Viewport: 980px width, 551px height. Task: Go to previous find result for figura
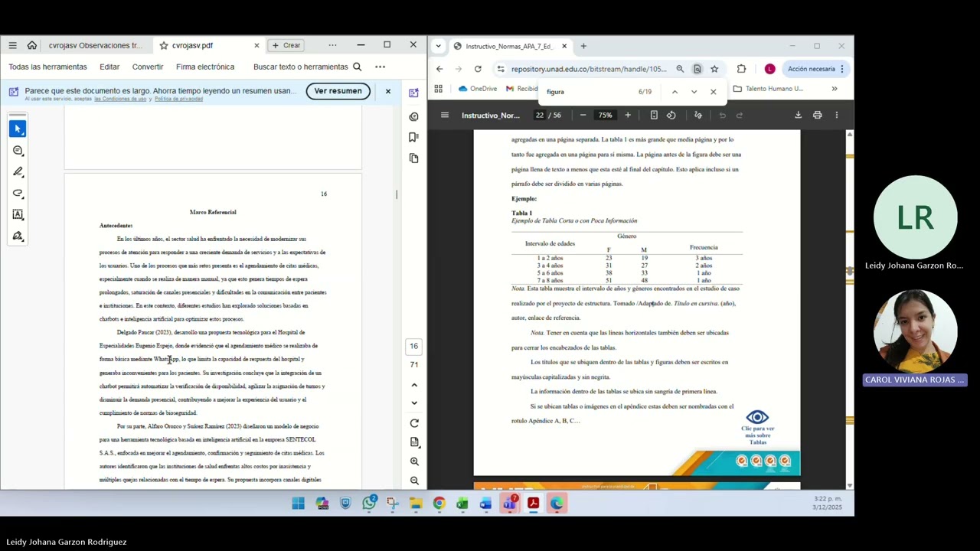pos(675,92)
